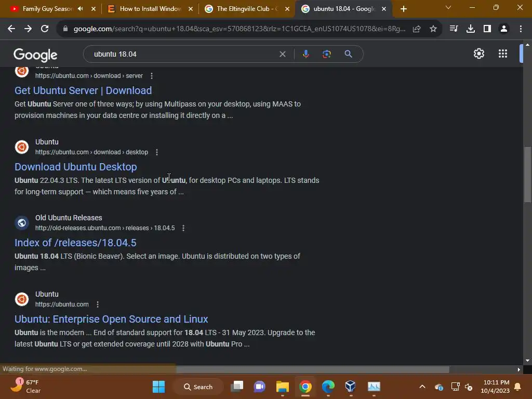Open the Windows Start menu

click(x=158, y=387)
